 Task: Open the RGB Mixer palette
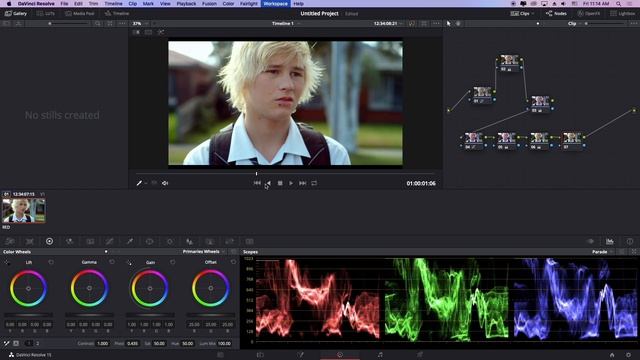tap(69, 242)
